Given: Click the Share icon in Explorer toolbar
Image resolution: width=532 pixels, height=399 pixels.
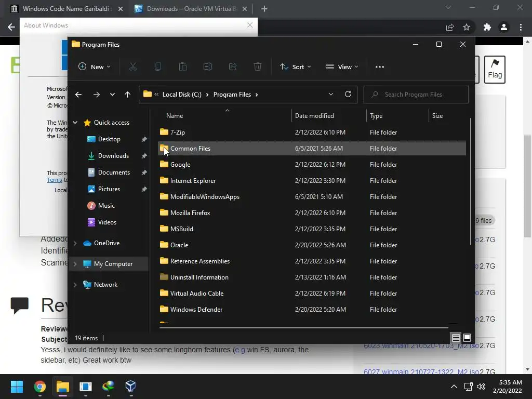Looking at the screenshot, I should point(233,67).
